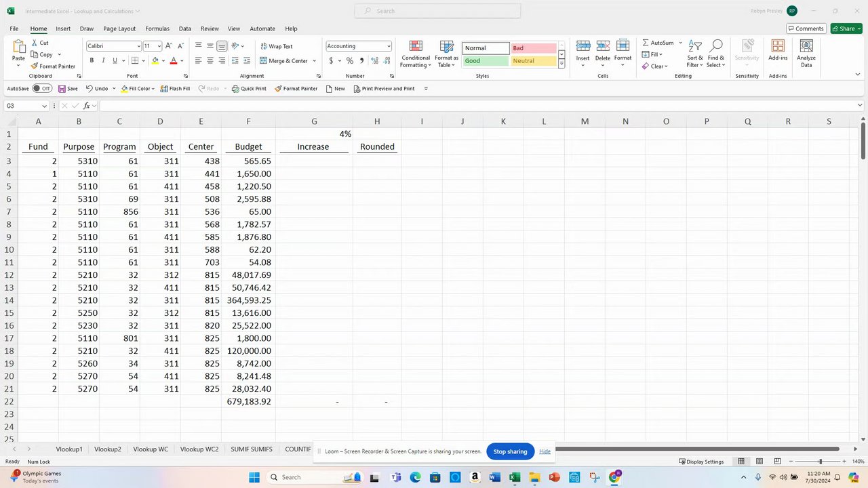This screenshot has height=488, width=868.
Task: Click the Borders icon
Action: (135, 60)
